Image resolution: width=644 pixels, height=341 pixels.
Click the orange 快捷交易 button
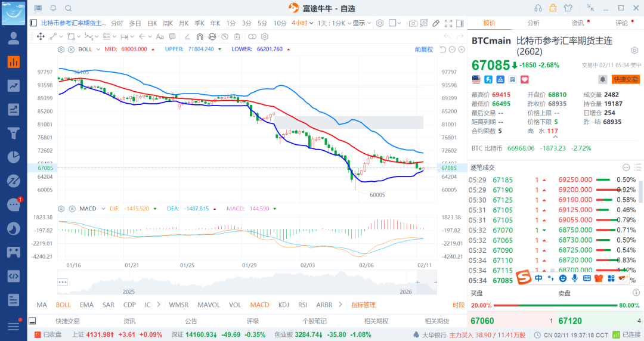(626, 79)
